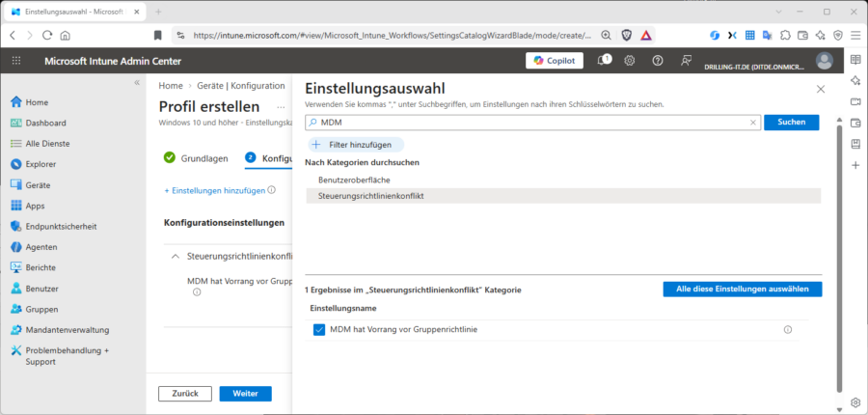The width and height of the screenshot is (868, 415).
Task: Open the help question mark icon
Action: point(658,61)
